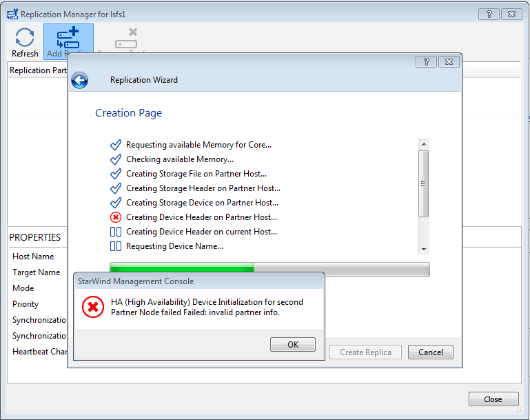Click checkmark beside Creating Storage File on Partner Host
This screenshot has height=420, width=530.
tap(116, 174)
